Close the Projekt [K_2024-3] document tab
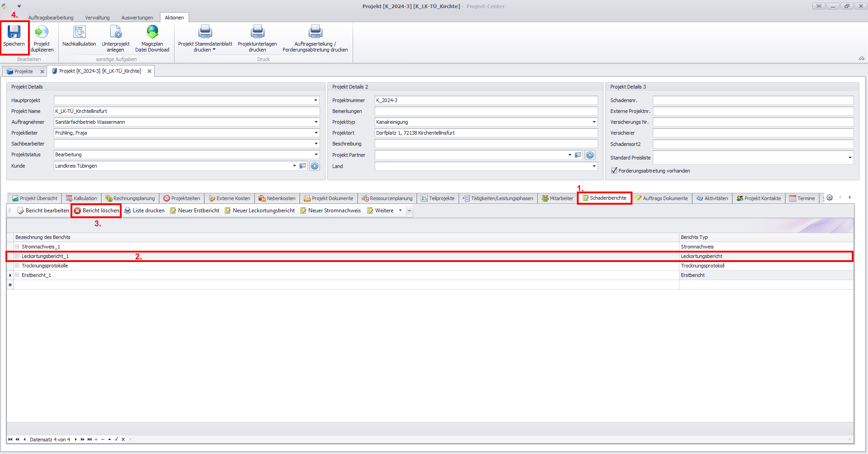 tap(149, 71)
